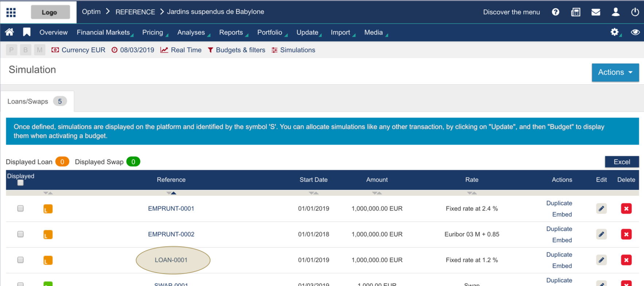644x286 pixels.
Task: Open the settings gear icon
Action: (x=614, y=32)
